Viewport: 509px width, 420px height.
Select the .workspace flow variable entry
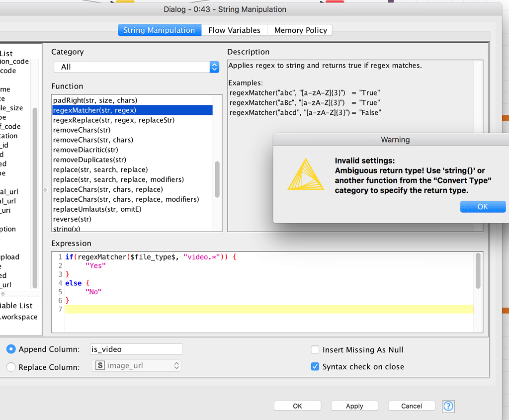point(19,317)
